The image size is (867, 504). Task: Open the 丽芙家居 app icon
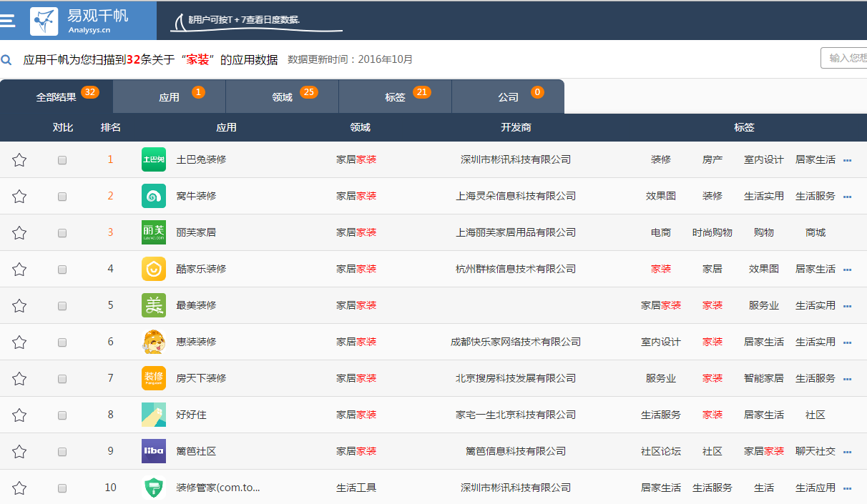click(154, 232)
